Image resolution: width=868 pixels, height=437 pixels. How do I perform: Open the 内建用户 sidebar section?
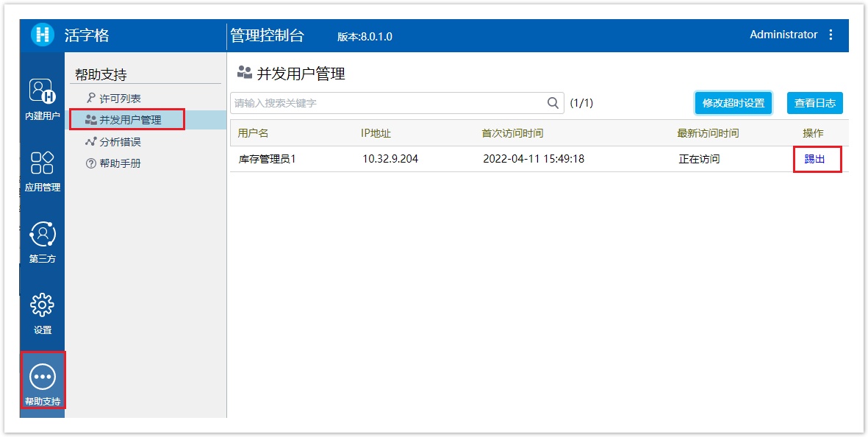pos(43,98)
